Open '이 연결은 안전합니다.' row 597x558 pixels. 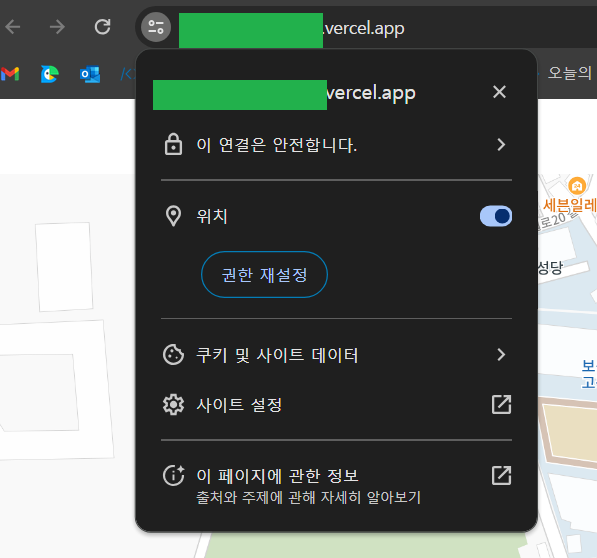tap(336, 145)
